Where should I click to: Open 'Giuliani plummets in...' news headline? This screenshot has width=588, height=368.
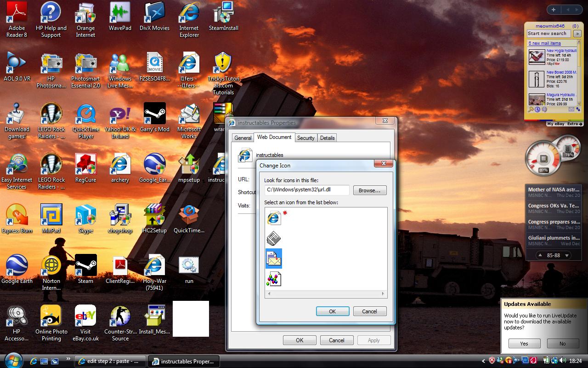(x=554, y=238)
